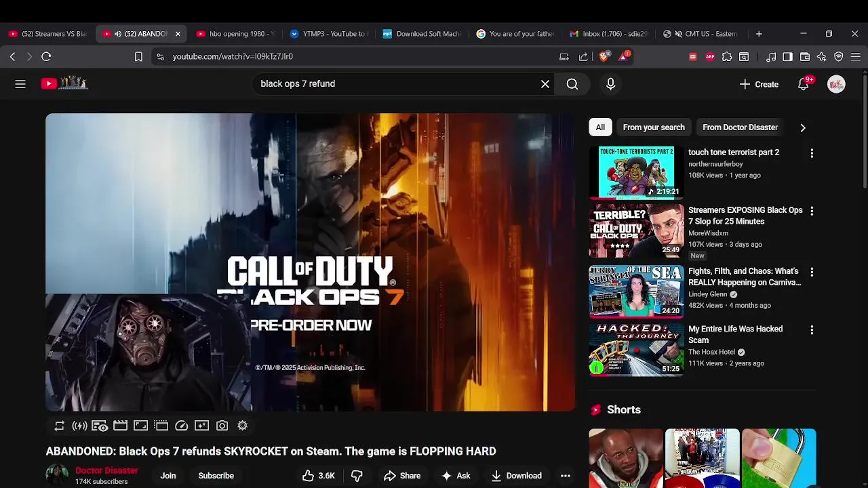This screenshot has width=868, height=488.
Task: Click the card-with-eye icon below video
Action: 100,426
